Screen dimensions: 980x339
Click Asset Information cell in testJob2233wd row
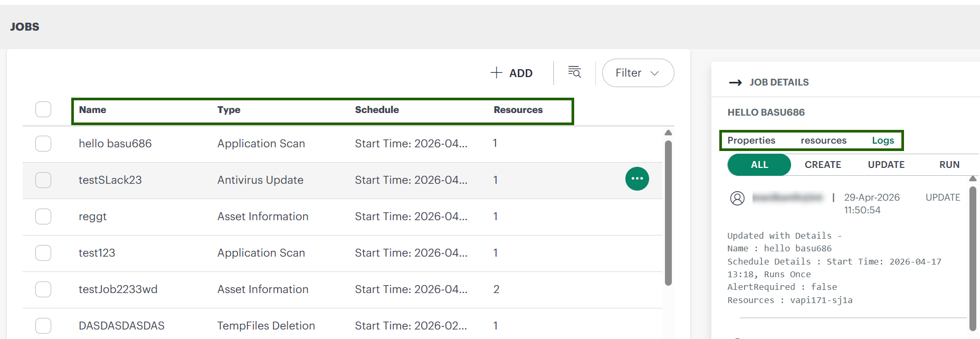tap(263, 289)
